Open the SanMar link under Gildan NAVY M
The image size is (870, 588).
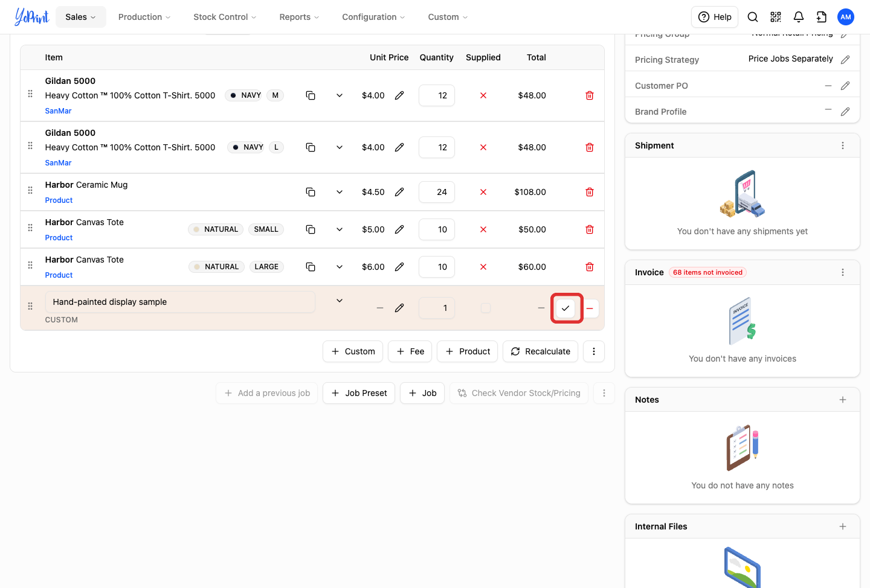point(58,111)
